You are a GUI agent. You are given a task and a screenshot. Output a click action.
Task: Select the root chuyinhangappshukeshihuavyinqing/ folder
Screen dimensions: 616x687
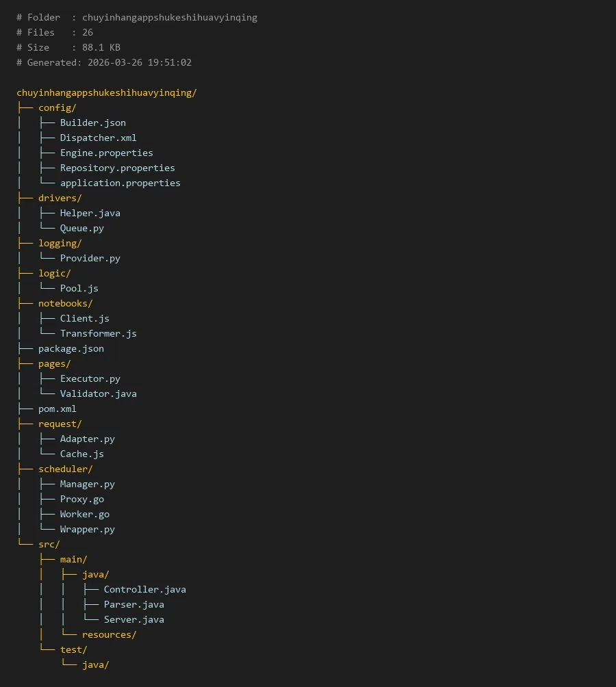[x=106, y=92]
